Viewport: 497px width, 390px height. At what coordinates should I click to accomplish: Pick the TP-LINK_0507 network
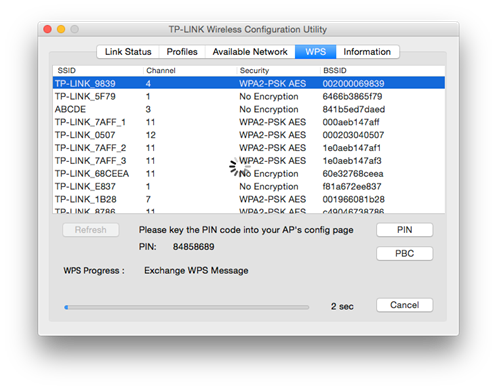coord(249,135)
